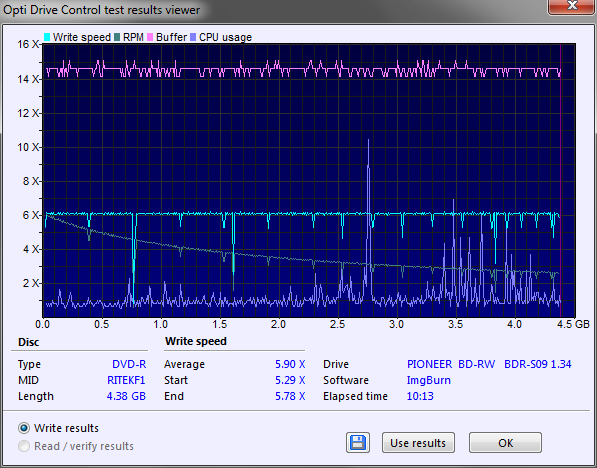
Task: Click the pink Buffer legend swatch
Action: [150, 37]
